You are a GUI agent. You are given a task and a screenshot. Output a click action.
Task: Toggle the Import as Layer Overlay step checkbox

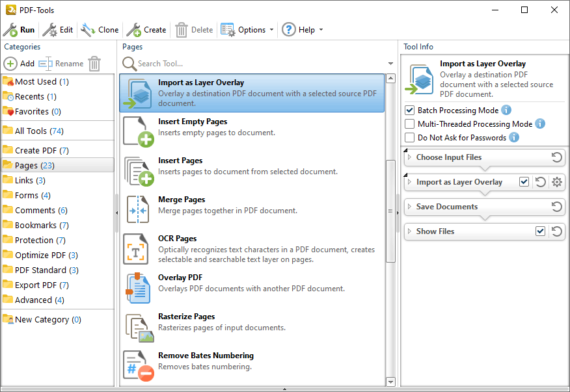[524, 181]
